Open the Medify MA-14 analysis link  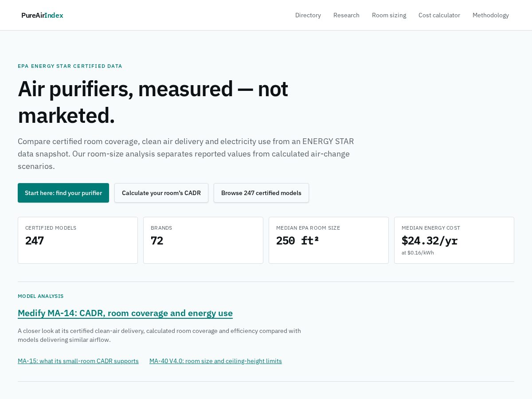click(125, 313)
